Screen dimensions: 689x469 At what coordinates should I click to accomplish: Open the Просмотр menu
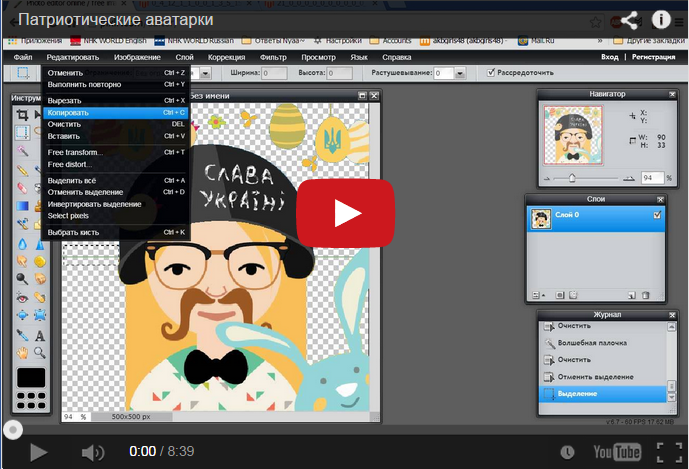pos(318,57)
